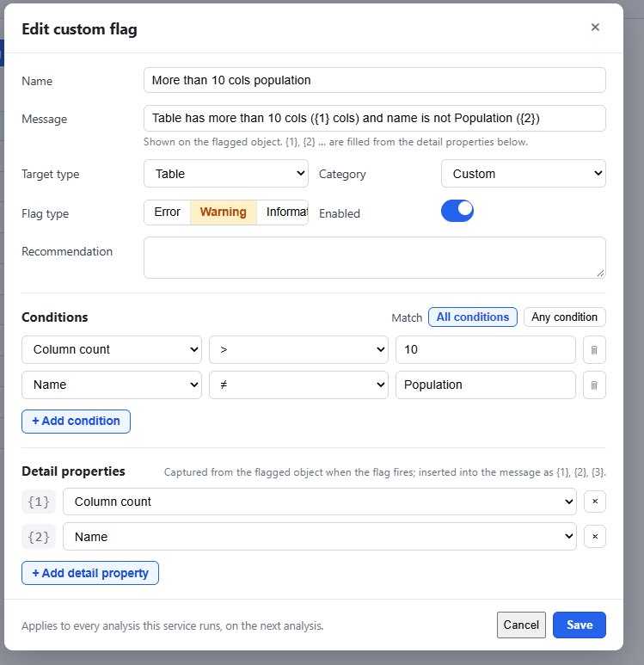
Task: Edit the condition value Population
Action: click(x=486, y=385)
